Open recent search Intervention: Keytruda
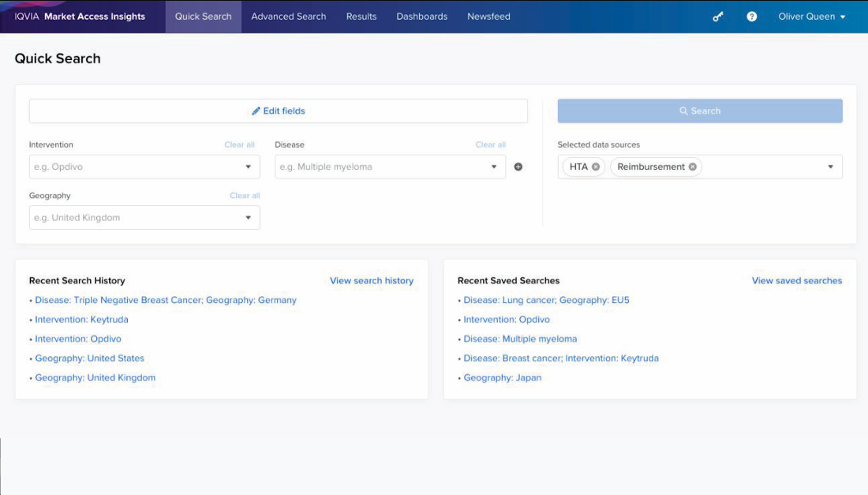868x495 pixels. click(81, 320)
